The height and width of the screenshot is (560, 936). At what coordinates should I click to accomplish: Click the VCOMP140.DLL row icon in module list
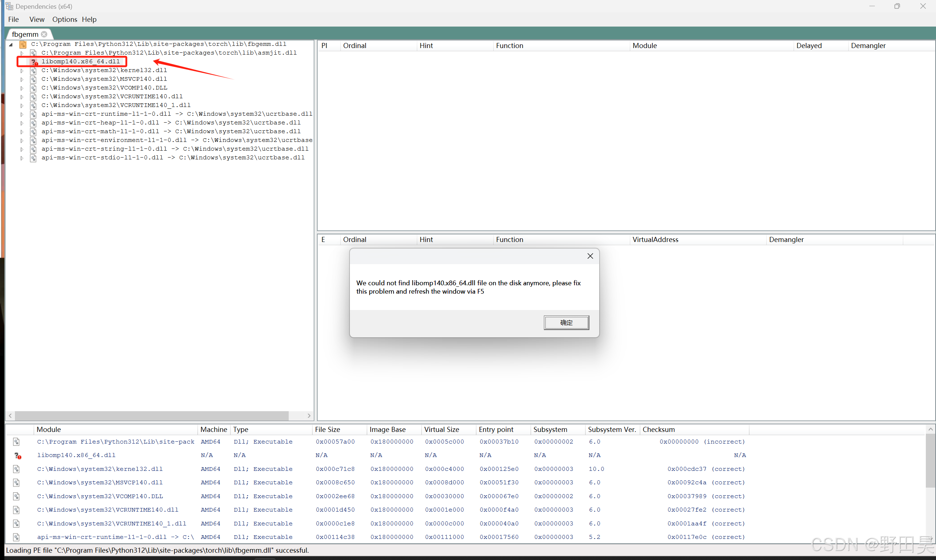coord(16,496)
